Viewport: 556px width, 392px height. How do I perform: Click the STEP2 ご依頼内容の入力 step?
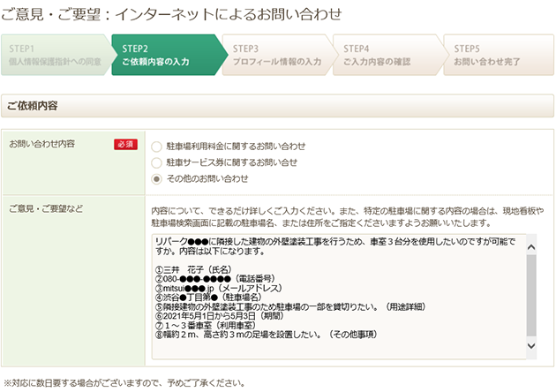pyautogui.click(x=167, y=55)
